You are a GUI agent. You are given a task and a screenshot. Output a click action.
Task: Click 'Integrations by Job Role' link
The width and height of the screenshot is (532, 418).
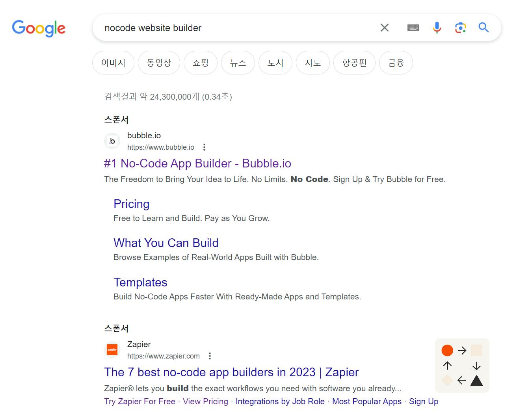pyautogui.click(x=280, y=401)
